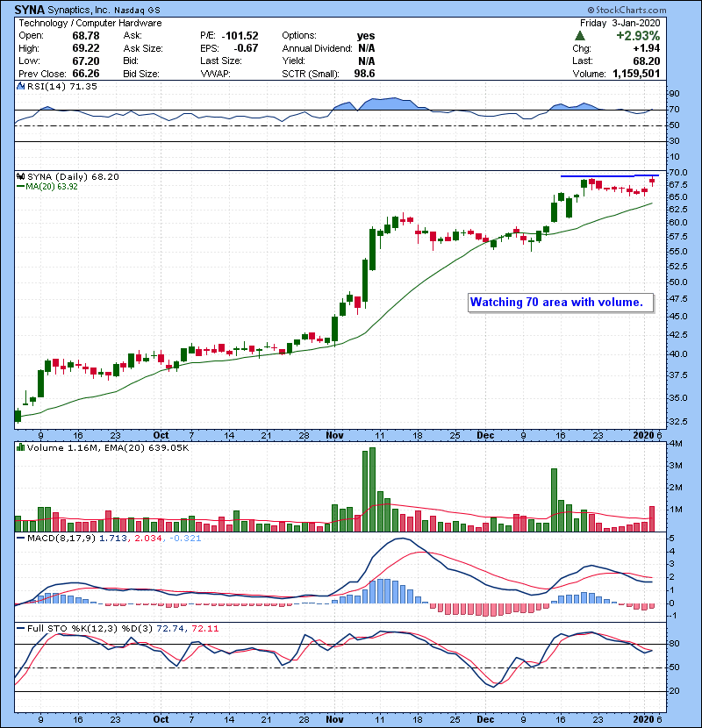Click the candlestick icon beside SYNA (Daily)
This screenshot has height=728, width=702.
20,176
